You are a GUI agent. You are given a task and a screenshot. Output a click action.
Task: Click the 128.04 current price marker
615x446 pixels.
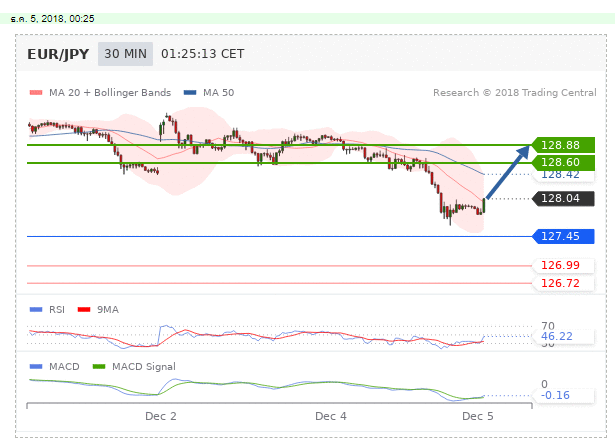click(561, 198)
